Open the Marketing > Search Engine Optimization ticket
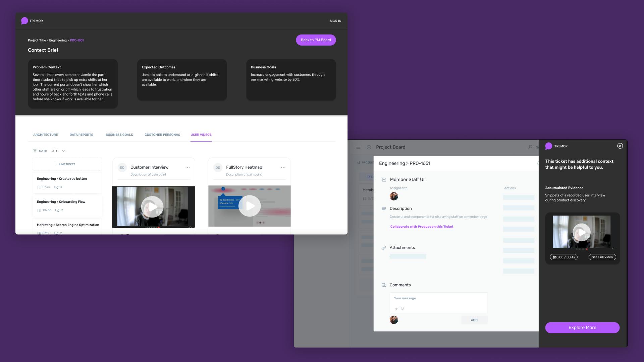This screenshot has width=644, height=362. coord(67,227)
